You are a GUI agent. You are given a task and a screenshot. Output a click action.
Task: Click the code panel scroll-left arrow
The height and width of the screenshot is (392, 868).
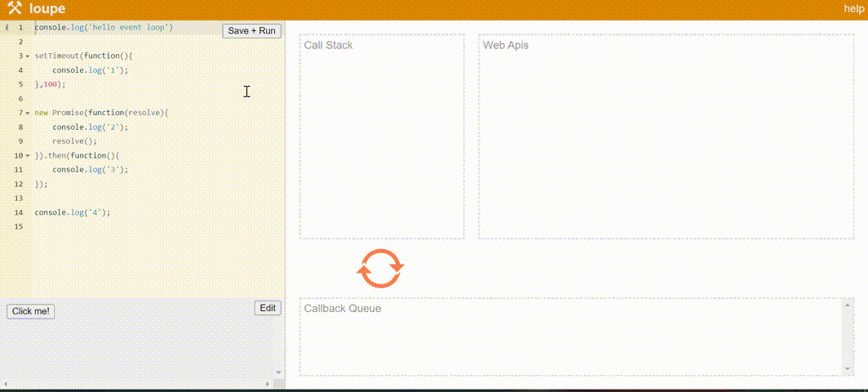tap(4, 384)
